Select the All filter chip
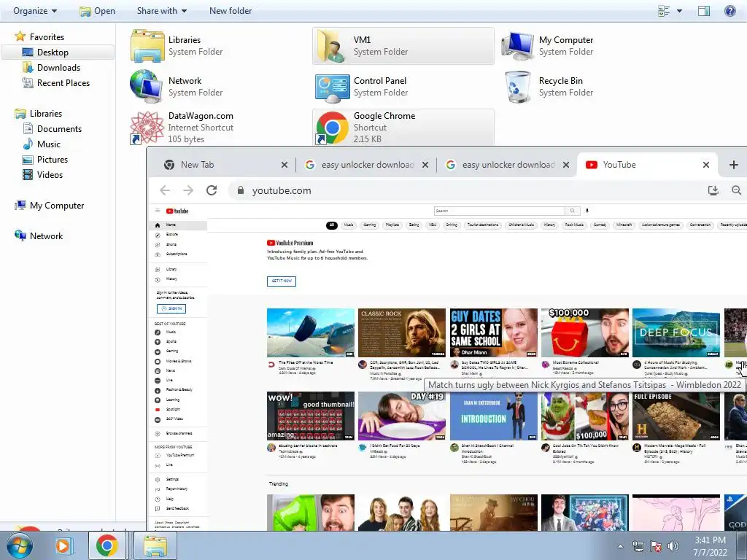747x560 pixels. (332, 225)
